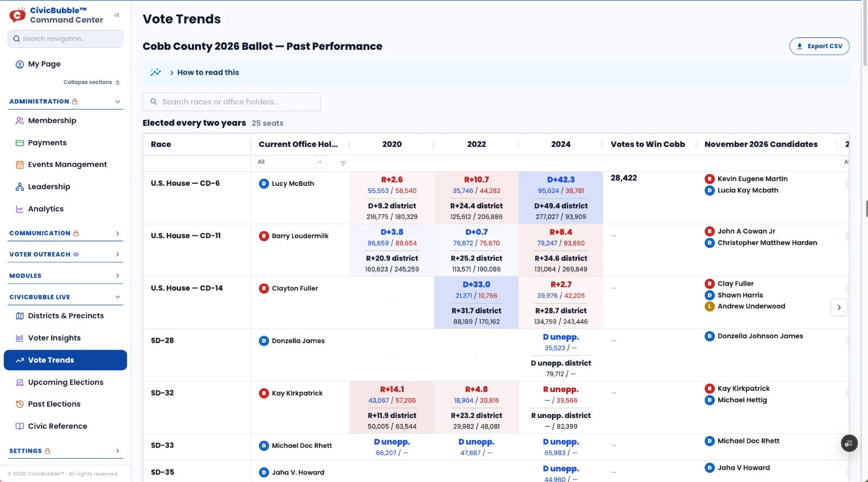This screenshot has height=482, width=868.
Task: Click the Export CSV button
Action: 819,47
